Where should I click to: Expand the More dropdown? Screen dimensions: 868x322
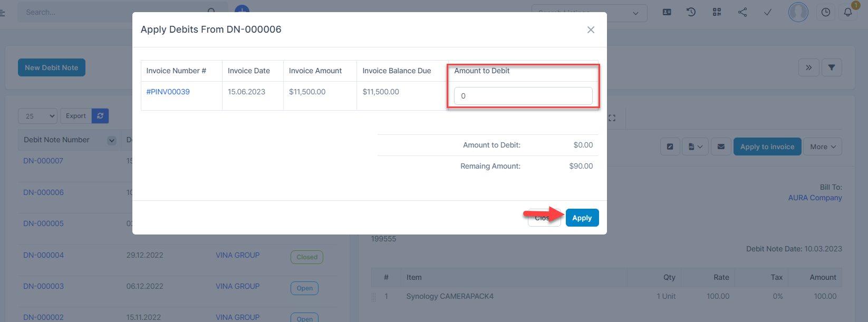pos(822,147)
